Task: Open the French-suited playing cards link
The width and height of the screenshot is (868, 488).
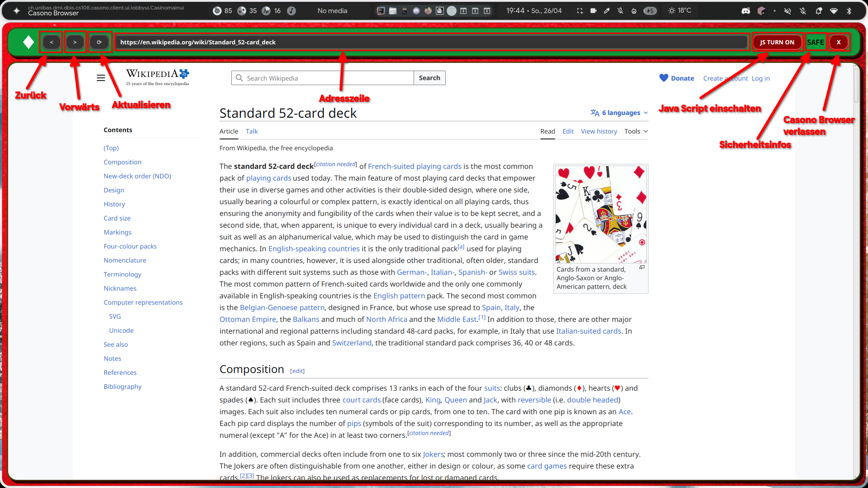Action: click(415, 167)
